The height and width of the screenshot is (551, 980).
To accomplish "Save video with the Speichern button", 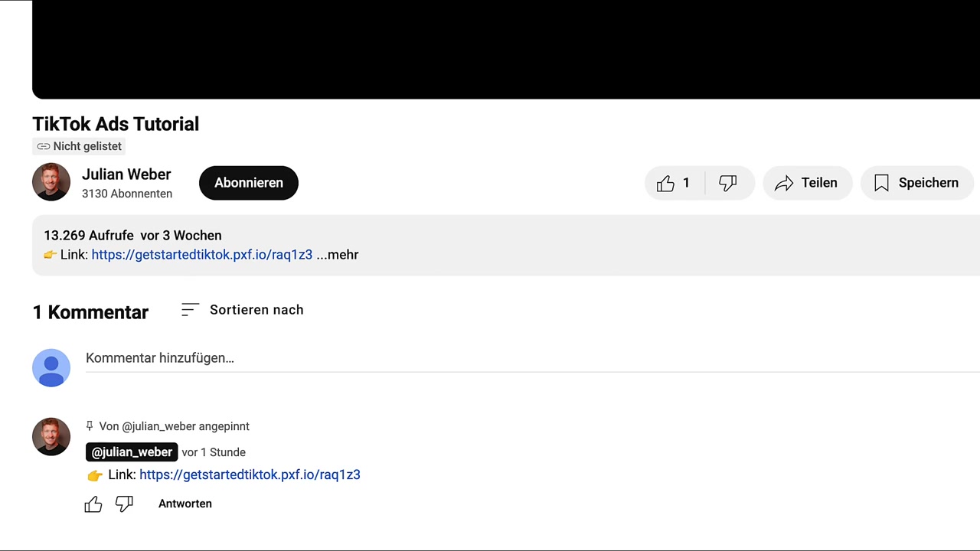I will pyautogui.click(x=916, y=183).
